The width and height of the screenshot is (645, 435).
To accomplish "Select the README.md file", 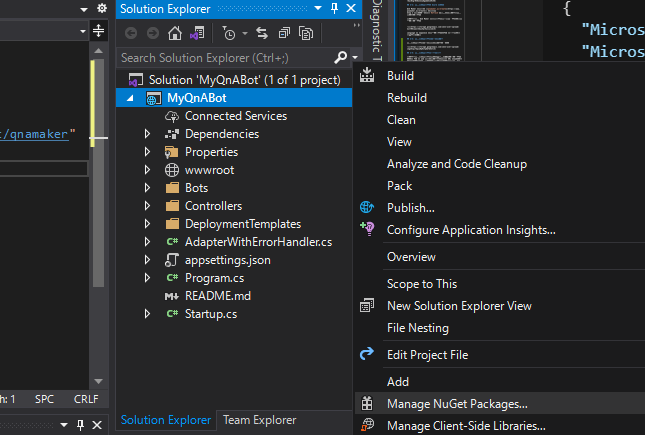I will [x=218, y=296].
